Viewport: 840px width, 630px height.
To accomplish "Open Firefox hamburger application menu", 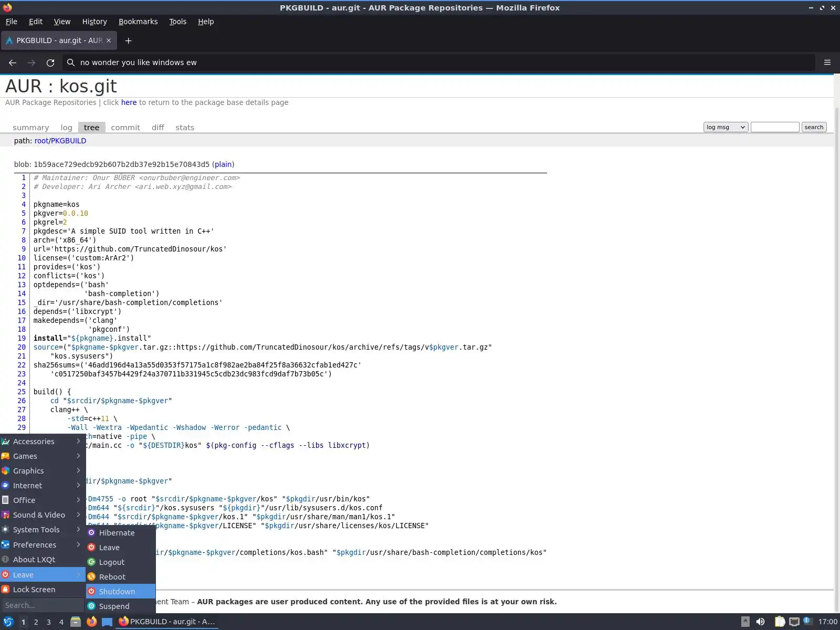I will tap(827, 62).
